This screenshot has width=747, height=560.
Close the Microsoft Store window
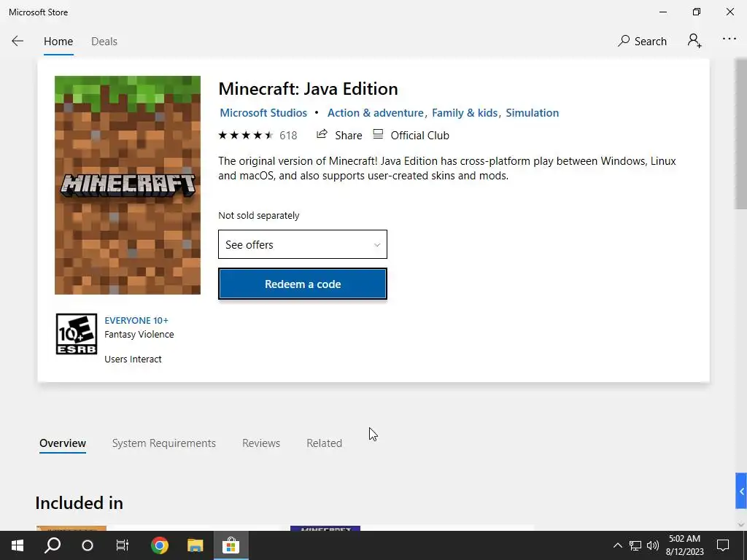(729, 12)
